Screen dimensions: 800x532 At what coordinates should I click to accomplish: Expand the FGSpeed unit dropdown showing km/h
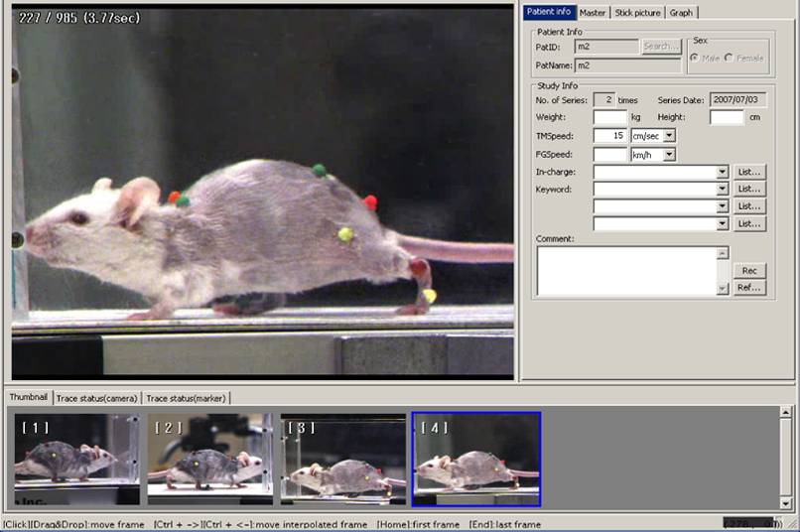[669, 154]
